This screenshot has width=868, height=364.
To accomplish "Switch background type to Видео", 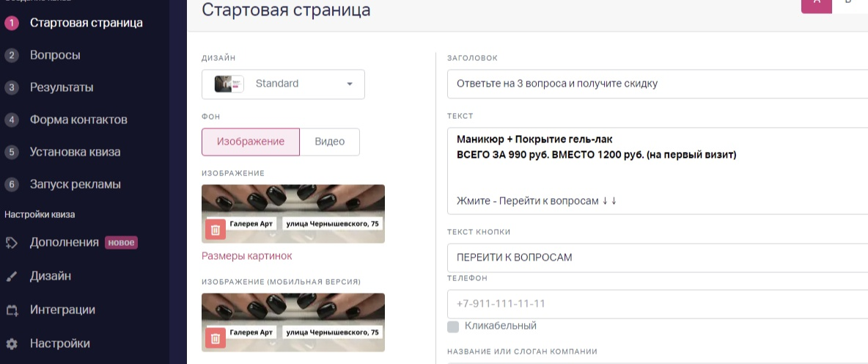I will pos(330,142).
